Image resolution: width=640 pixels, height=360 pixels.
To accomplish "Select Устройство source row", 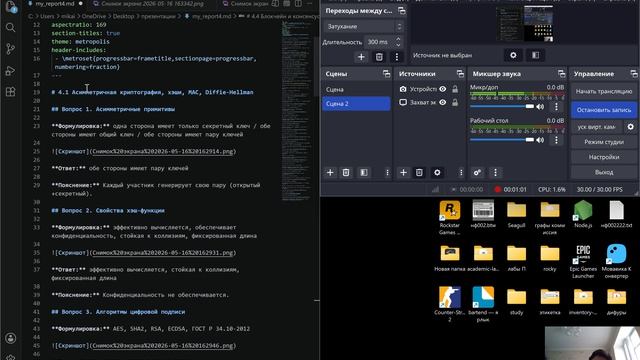I will [x=429, y=89].
